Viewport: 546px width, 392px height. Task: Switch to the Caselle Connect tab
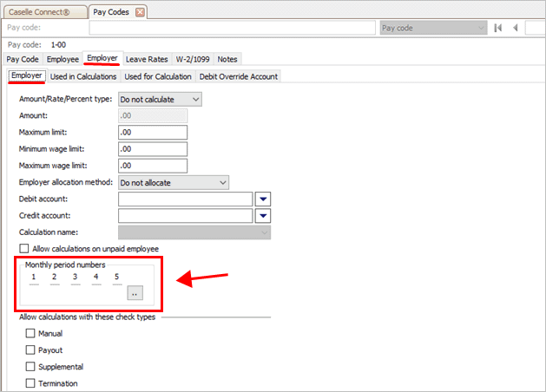(x=43, y=11)
